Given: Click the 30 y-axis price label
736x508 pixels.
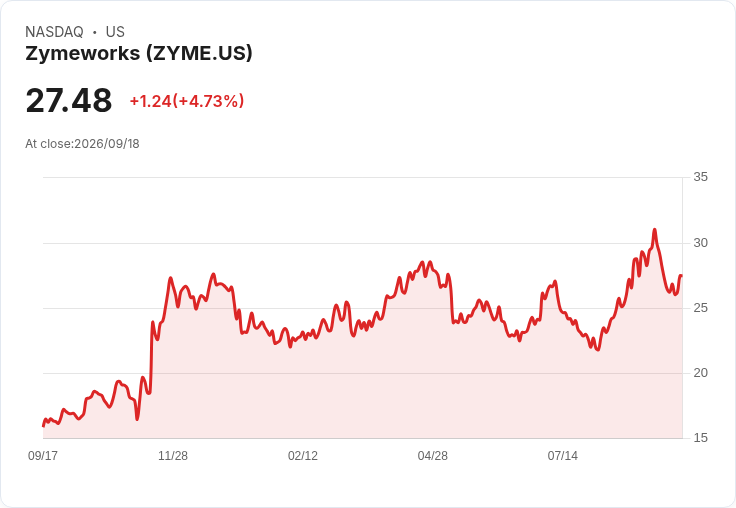Looking at the screenshot, I should (x=700, y=243).
